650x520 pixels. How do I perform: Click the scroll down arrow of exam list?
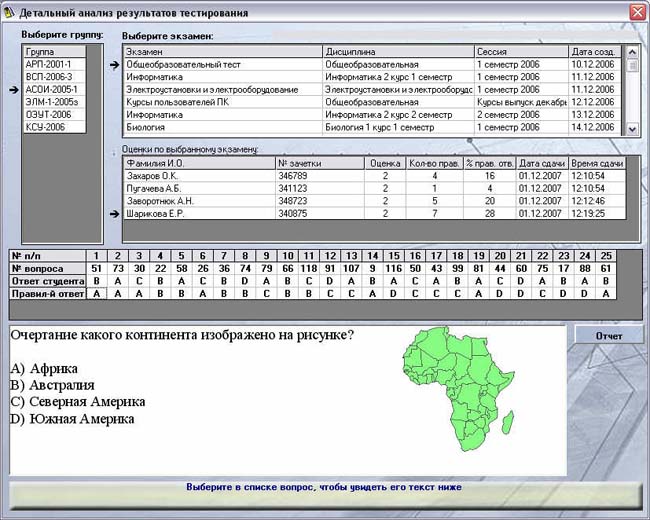pyautogui.click(x=632, y=129)
